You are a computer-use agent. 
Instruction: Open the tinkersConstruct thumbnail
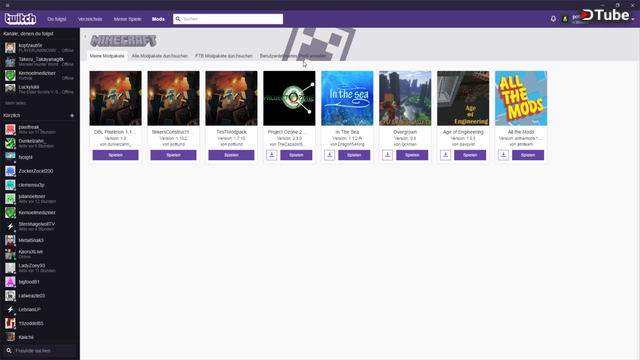pyautogui.click(x=173, y=98)
